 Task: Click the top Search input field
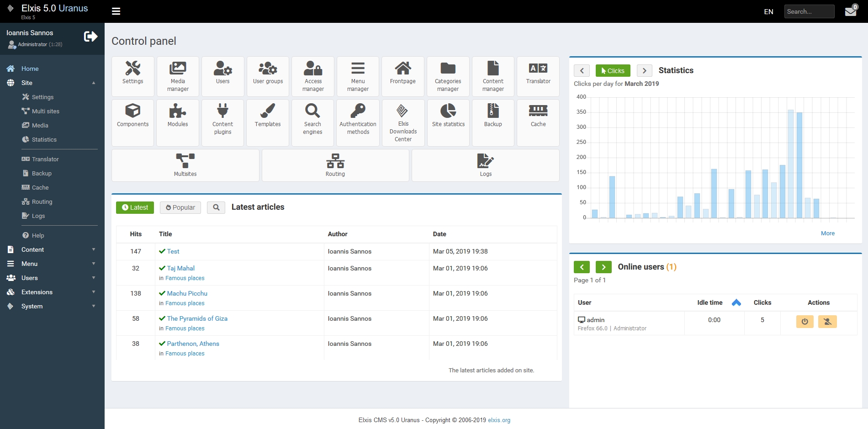(x=809, y=11)
